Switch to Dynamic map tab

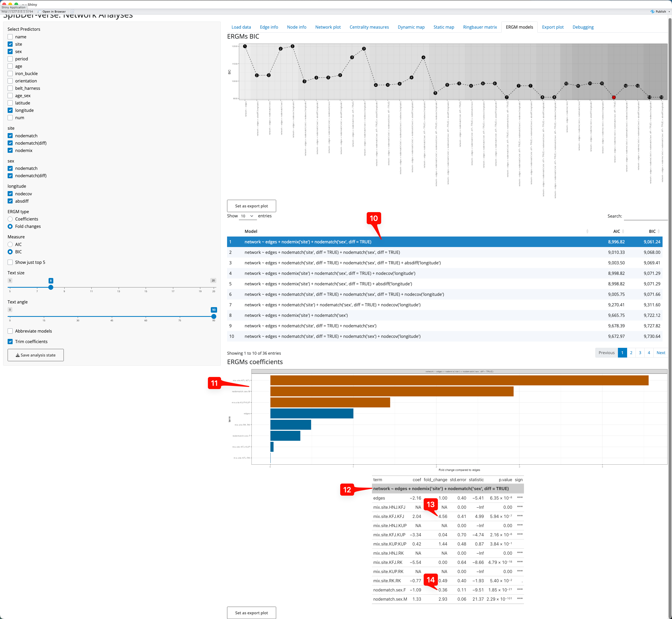pyautogui.click(x=411, y=27)
